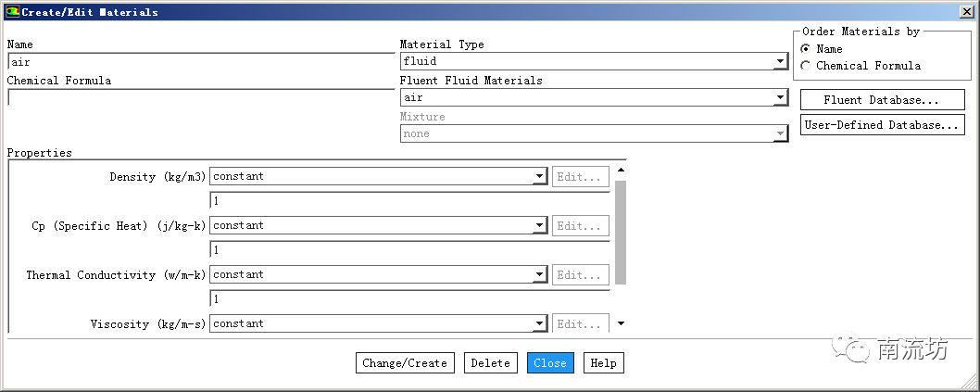Focus the Chemical Formula input field
Screen dimensions: 980x392
point(200,97)
